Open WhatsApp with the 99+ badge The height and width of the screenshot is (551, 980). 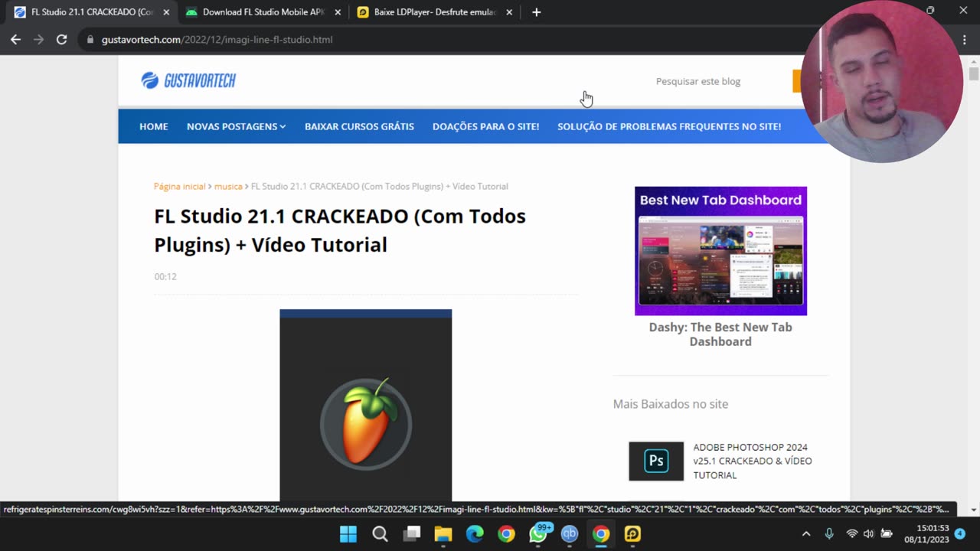(538, 533)
